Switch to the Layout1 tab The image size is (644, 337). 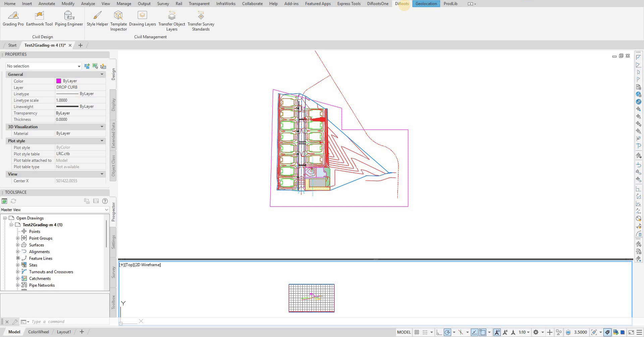[x=64, y=332]
